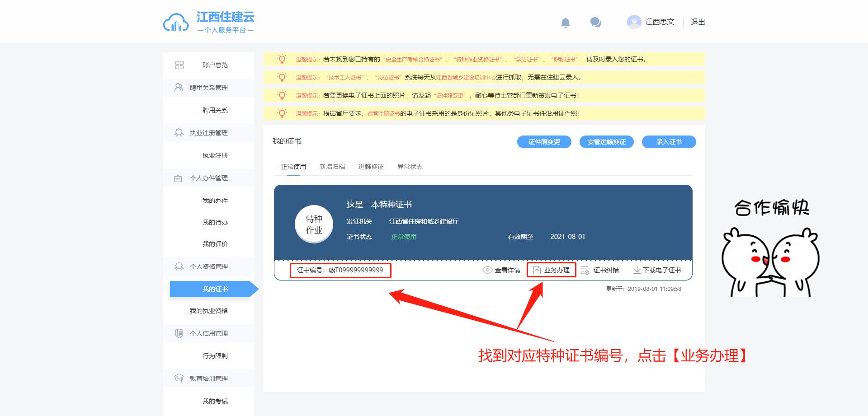The width and height of the screenshot is (868, 416).
Task: Click the 录入证书 button
Action: 669,142
